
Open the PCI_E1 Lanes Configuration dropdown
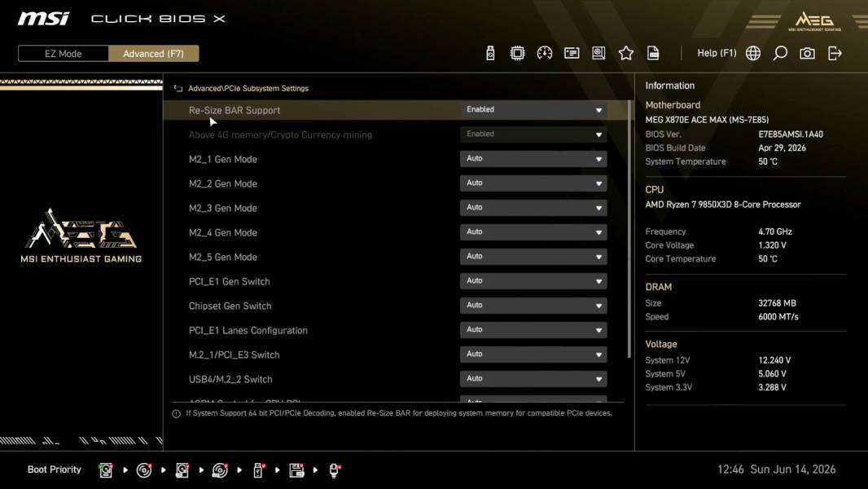click(x=533, y=330)
